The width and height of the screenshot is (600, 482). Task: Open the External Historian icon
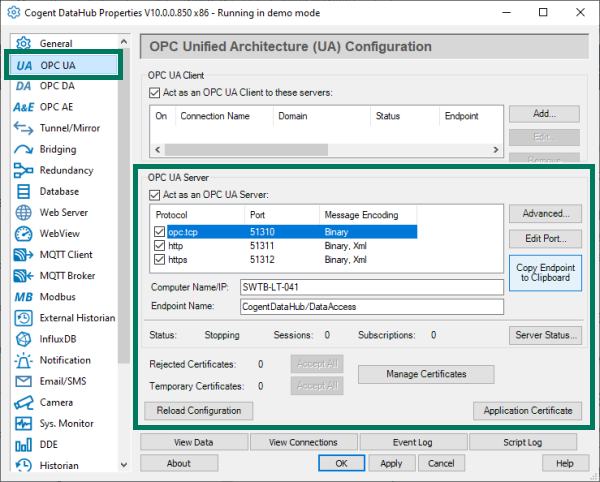point(23,318)
